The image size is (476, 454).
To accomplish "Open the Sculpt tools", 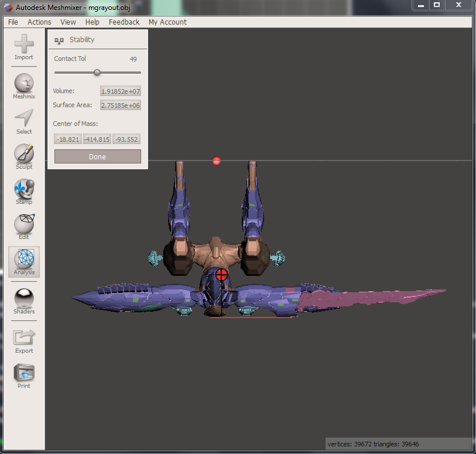I will click(x=24, y=156).
